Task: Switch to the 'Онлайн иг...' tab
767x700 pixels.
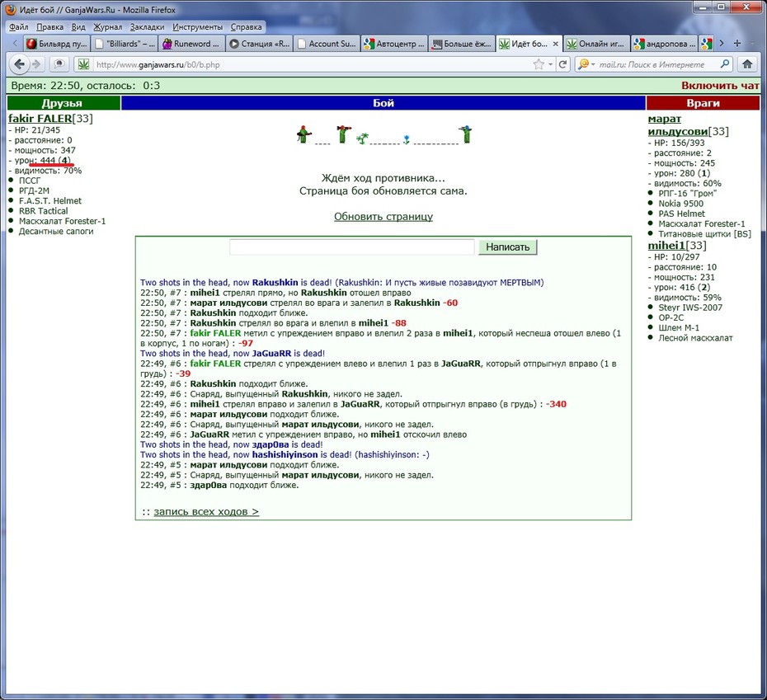Action: click(597, 44)
